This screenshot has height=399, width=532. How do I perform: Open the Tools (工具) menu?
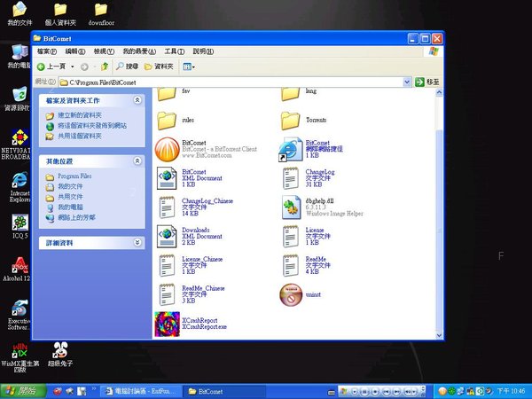(175, 51)
